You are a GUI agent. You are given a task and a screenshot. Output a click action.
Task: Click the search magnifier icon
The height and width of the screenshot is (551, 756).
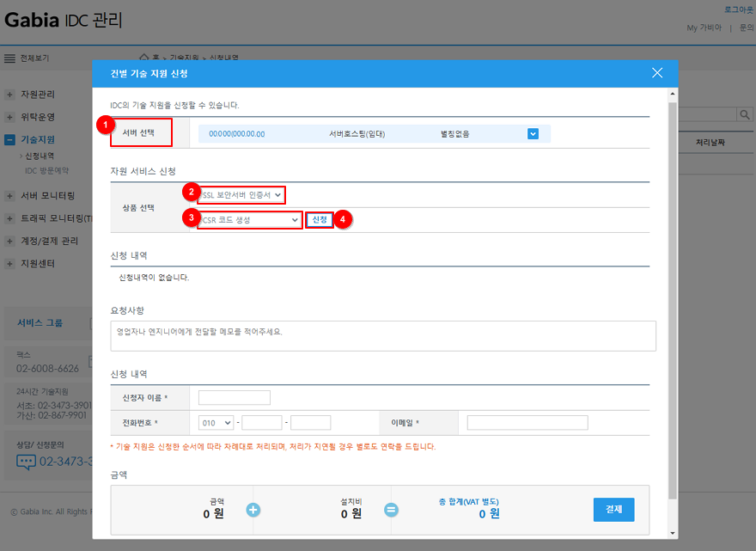(x=745, y=114)
